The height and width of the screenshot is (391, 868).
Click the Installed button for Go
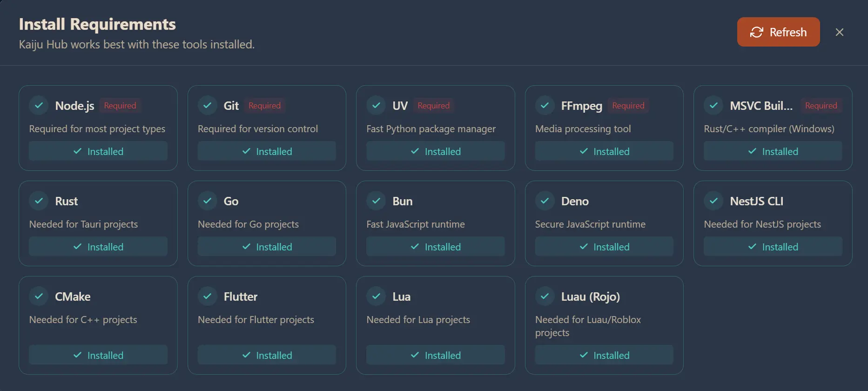click(x=267, y=247)
